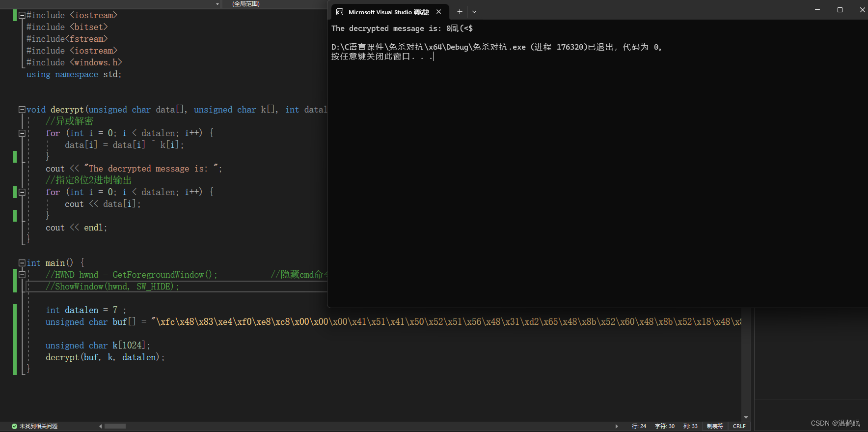Click the 'unsigned char buf[]' shellcode line
The height and width of the screenshot is (432, 868).
point(393,322)
